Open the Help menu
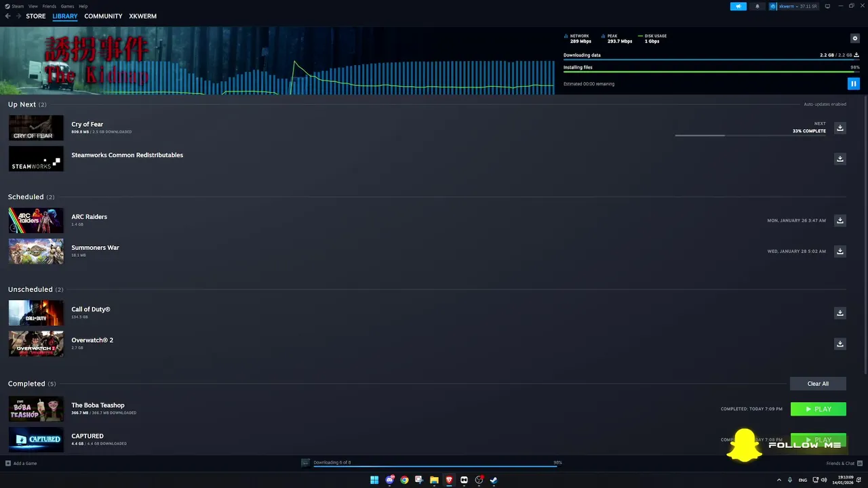This screenshot has height=488, width=868. (x=83, y=6)
